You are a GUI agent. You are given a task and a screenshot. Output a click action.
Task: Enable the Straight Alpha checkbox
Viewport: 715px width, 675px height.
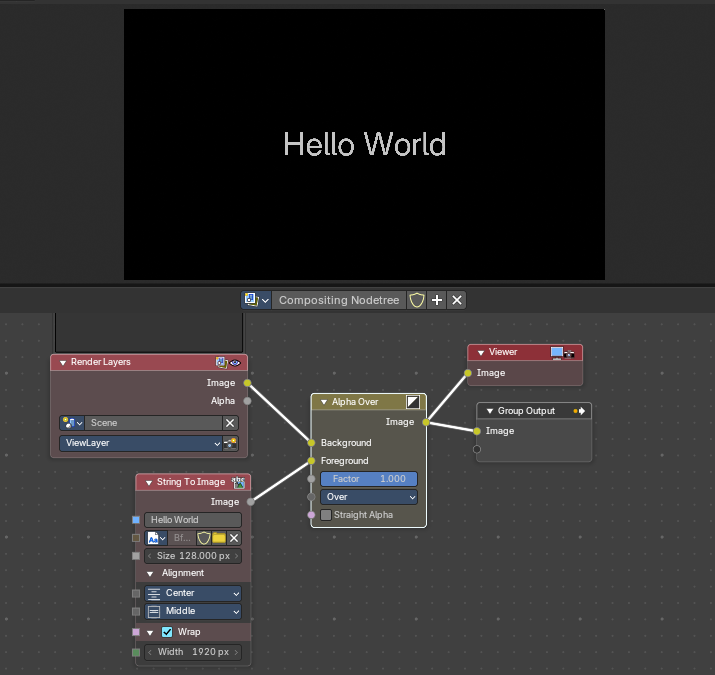(x=326, y=515)
